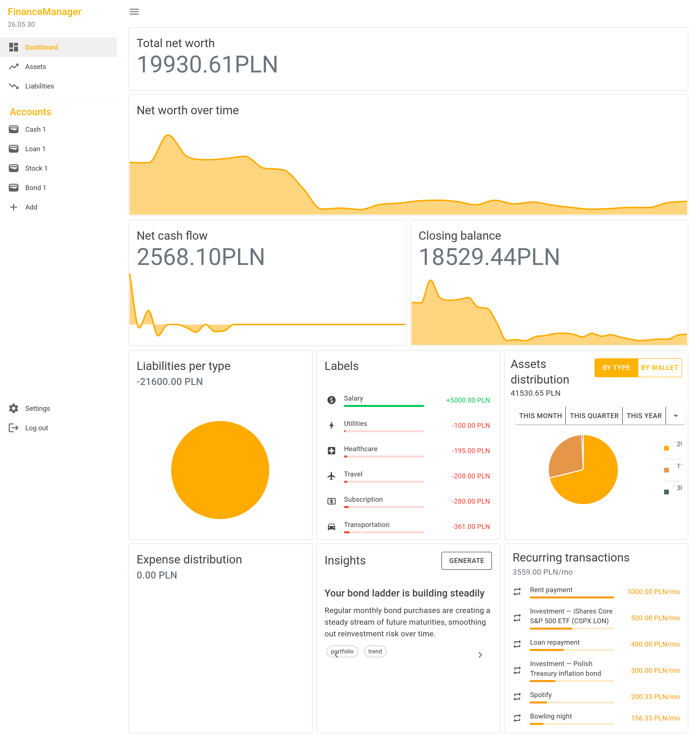Open the Bond 1 account
This screenshot has height=737, width=700.
click(58, 187)
